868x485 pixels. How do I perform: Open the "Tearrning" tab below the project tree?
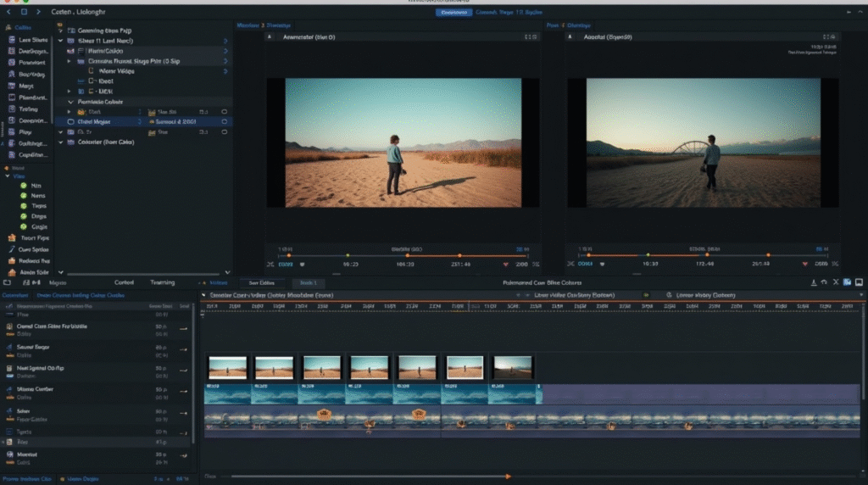[162, 282]
